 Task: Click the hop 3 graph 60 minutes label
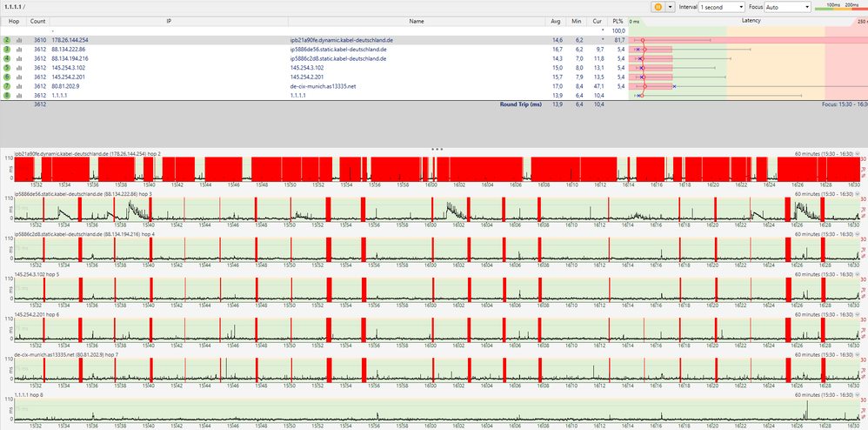pyautogui.click(x=824, y=194)
